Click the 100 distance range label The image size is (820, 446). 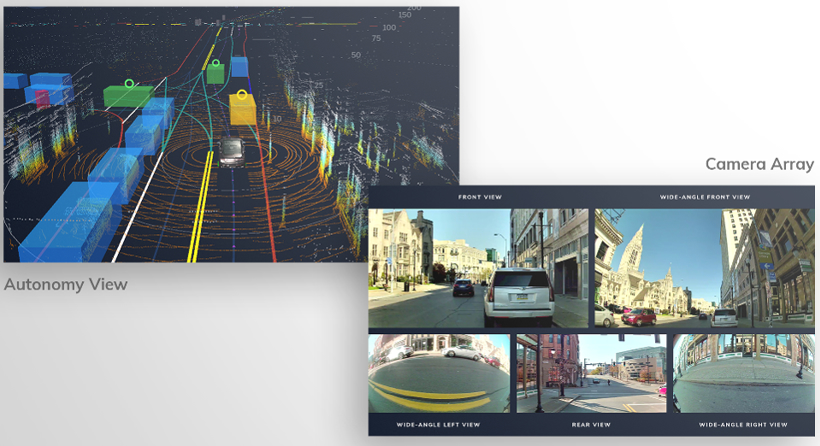coord(389,27)
